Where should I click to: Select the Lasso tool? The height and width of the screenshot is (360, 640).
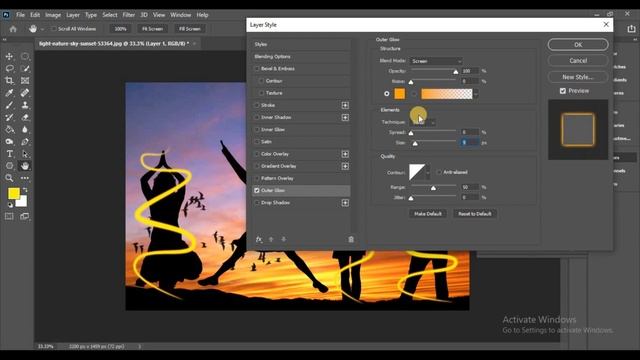coord(9,69)
